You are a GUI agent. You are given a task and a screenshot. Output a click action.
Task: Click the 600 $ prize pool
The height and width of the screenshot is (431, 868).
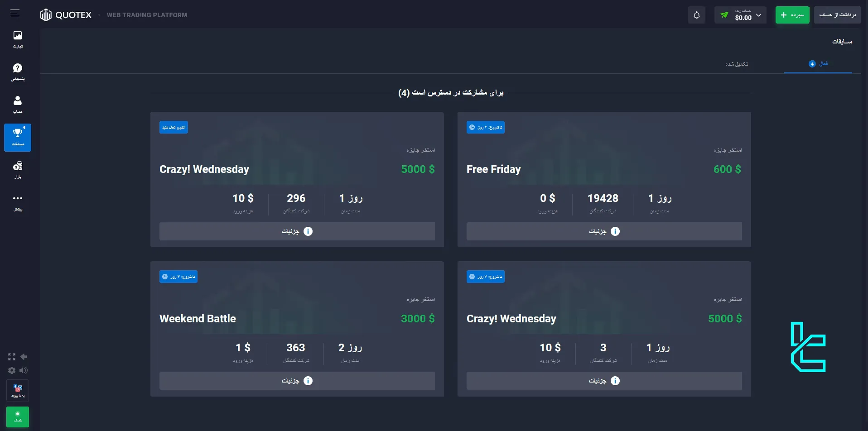coord(727,169)
